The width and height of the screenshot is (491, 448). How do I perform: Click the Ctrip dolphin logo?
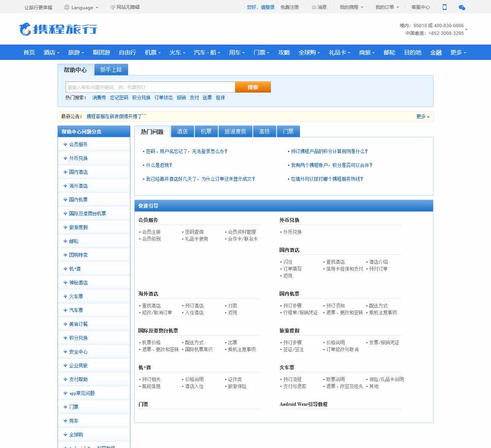[58, 29]
